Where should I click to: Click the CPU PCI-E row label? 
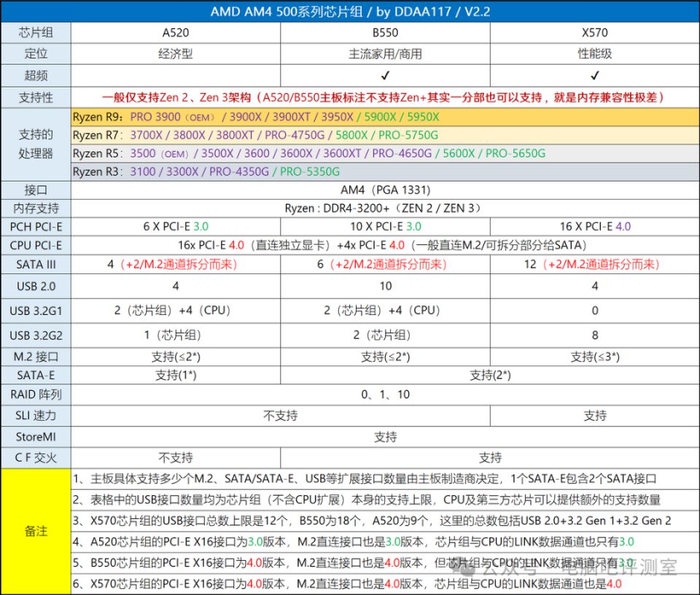click(x=36, y=246)
